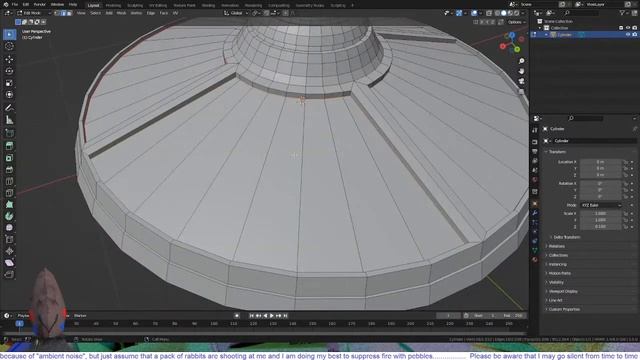
Task: Open the Edit menu in top bar
Action: pyautogui.click(x=26, y=4)
